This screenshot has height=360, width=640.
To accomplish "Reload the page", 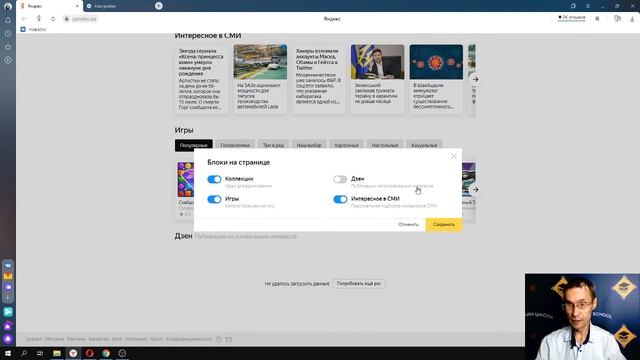I will tap(53, 19).
